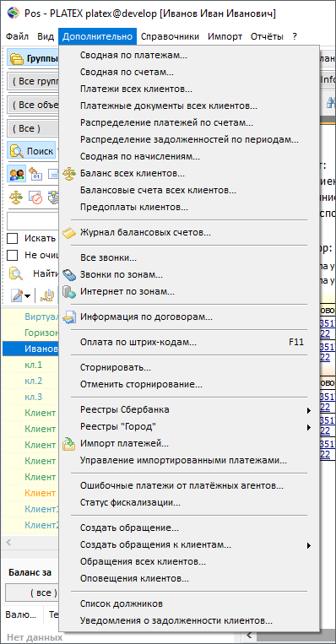Select Платежные документы всех клиентов
The image size is (336, 644).
[x=189, y=106]
